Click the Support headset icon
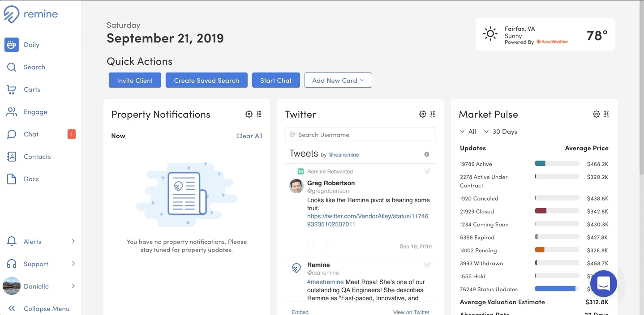The image size is (644, 315). point(12,264)
